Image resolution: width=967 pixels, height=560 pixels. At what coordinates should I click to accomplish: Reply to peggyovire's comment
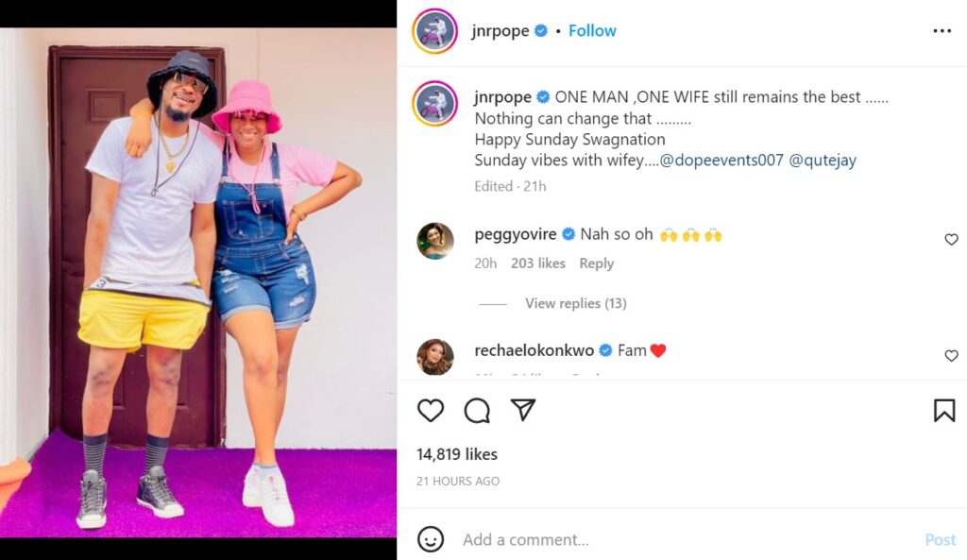coord(596,263)
